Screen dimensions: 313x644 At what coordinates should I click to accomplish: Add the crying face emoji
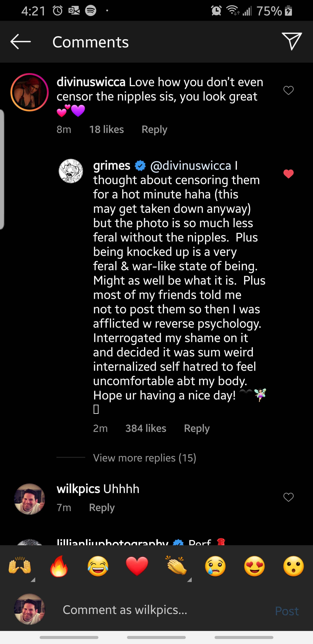click(215, 565)
